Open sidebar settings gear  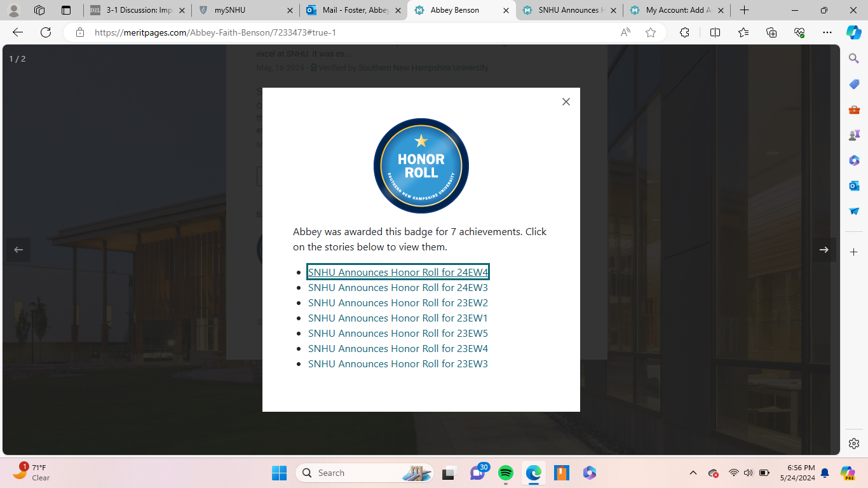pyautogui.click(x=854, y=444)
